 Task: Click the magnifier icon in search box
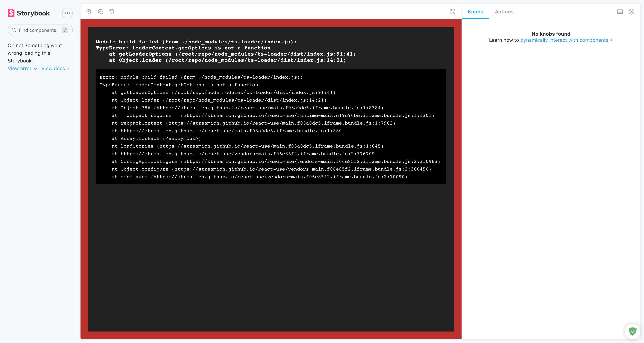click(14, 30)
